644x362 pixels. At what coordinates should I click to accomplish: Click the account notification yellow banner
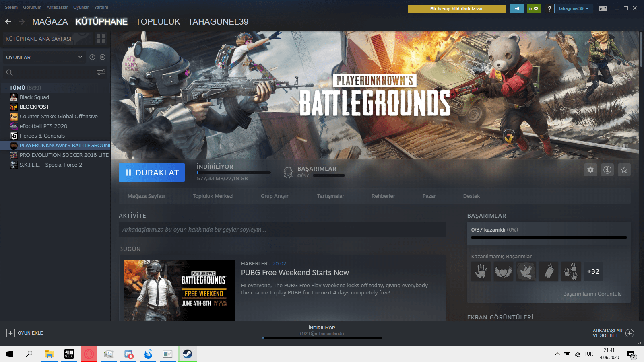[x=457, y=9]
